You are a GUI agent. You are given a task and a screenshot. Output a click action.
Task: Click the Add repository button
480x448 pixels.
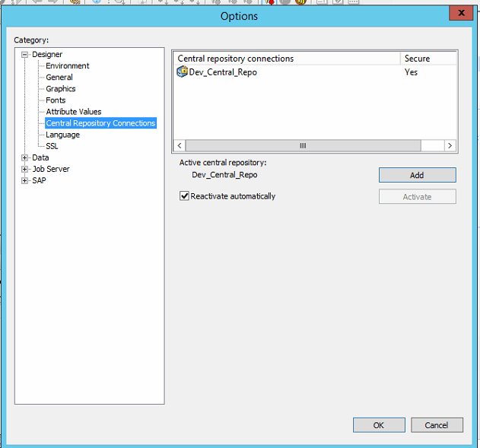point(417,175)
